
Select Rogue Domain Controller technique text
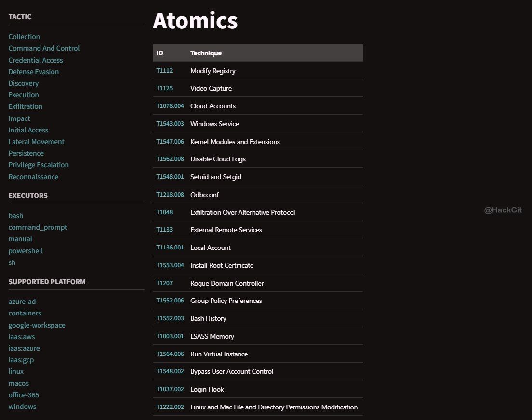click(x=227, y=283)
